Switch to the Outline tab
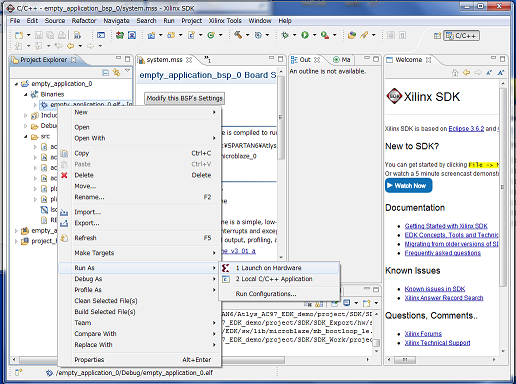 305,60
